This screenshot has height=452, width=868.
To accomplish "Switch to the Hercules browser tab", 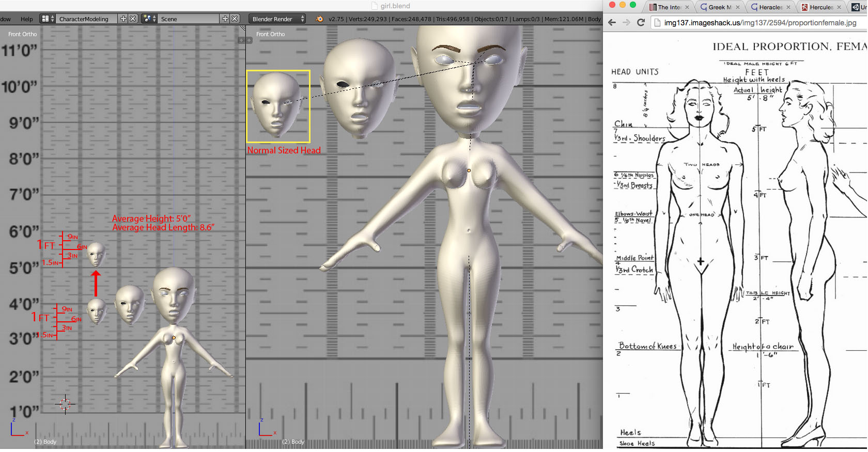I will [821, 7].
